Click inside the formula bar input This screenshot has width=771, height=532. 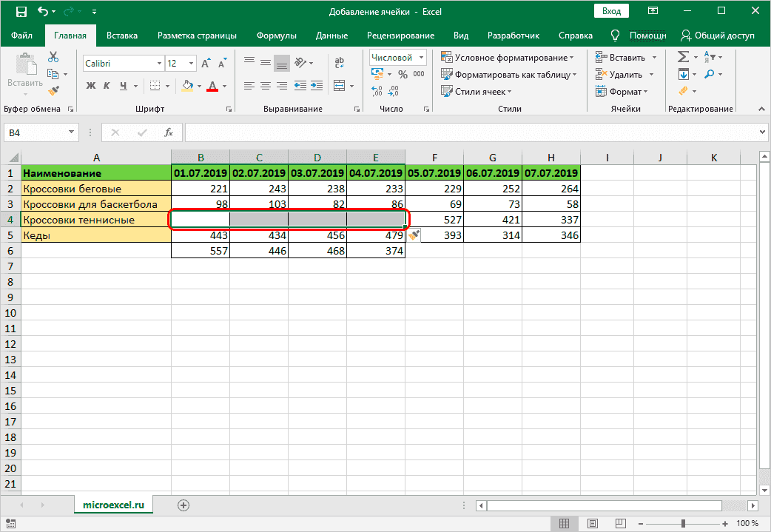point(474,132)
